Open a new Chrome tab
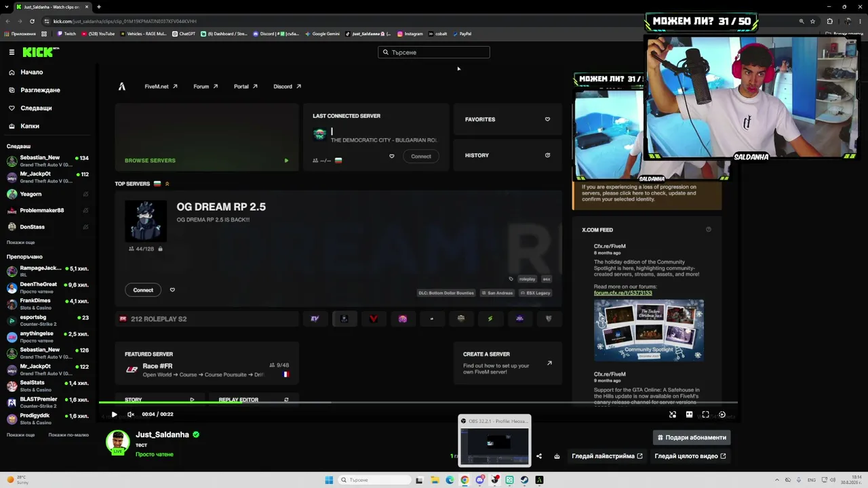Viewport: 868px width, 488px height. click(x=99, y=7)
